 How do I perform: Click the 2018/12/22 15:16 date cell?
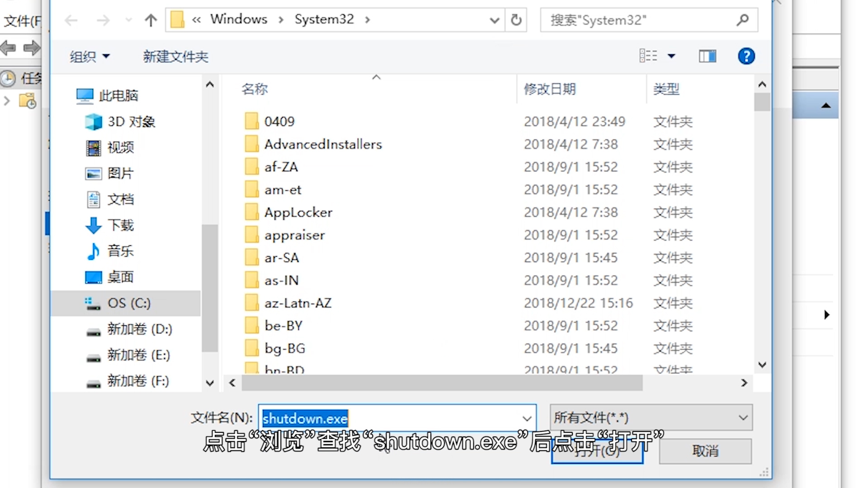(x=578, y=303)
